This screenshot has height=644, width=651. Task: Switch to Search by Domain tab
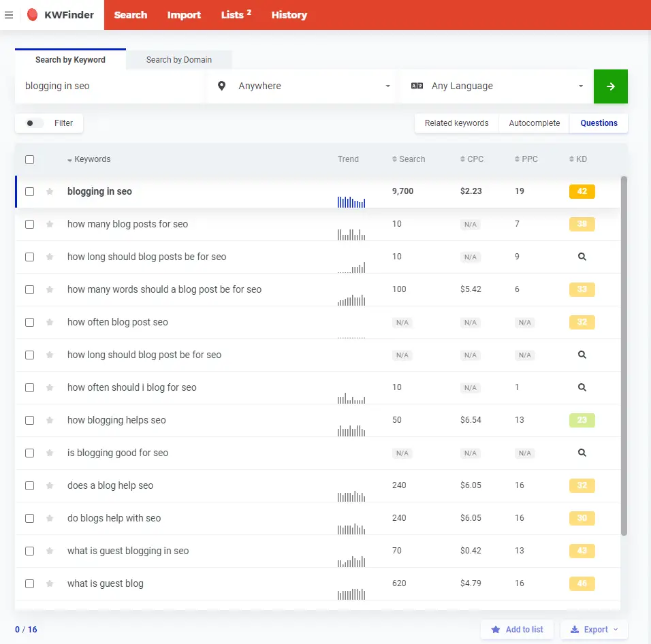pos(179,60)
